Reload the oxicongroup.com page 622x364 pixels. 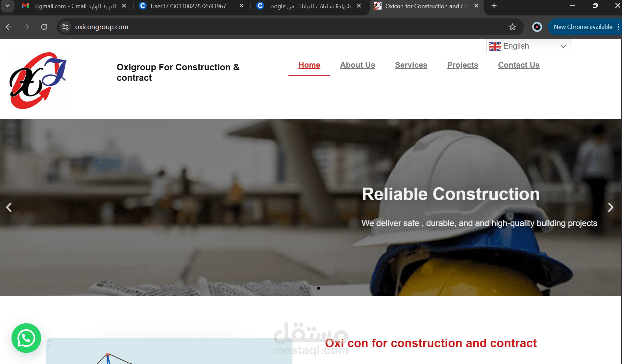point(44,27)
